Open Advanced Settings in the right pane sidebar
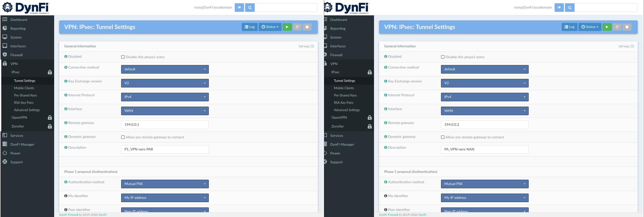Screen dimensions: 644x217 347,110
